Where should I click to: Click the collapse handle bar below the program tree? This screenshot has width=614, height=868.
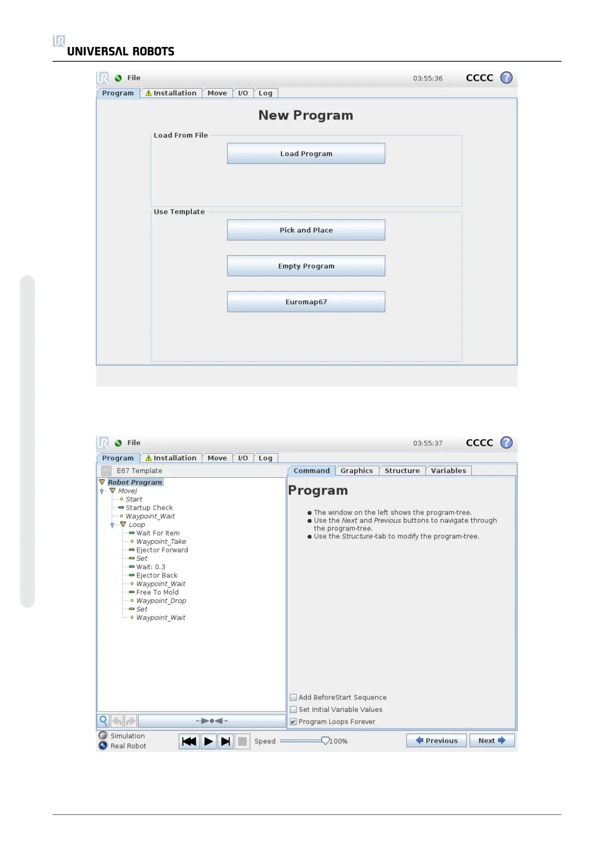click(x=212, y=721)
